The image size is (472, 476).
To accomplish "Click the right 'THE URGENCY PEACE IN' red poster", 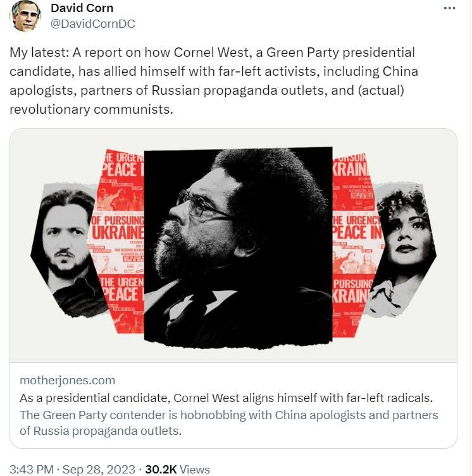I will [357, 243].
